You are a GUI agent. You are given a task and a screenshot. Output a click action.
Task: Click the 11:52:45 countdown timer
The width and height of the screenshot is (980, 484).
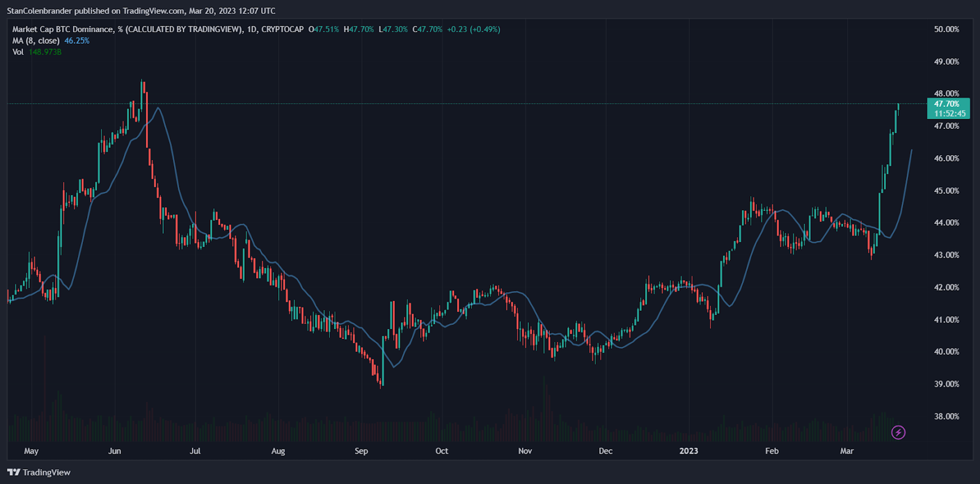[x=949, y=114]
